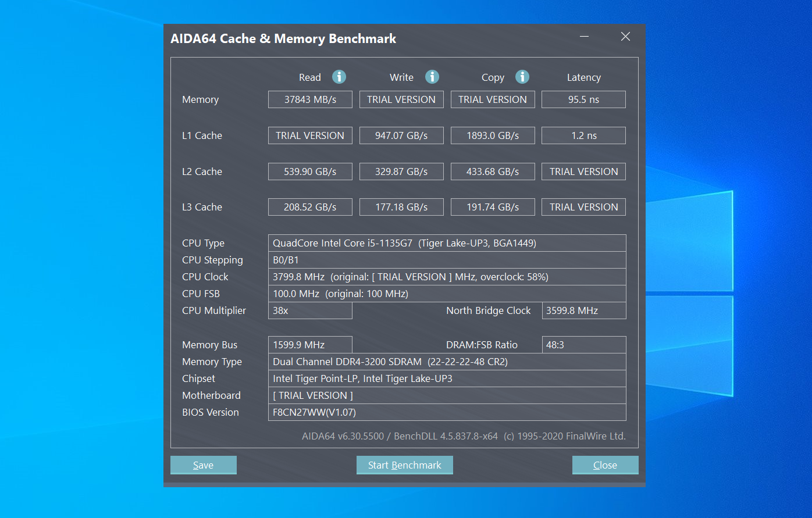Screen dimensions: 812x518
Task: Click the DRAM:FSB Ratio 48:3 field
Action: pos(584,345)
